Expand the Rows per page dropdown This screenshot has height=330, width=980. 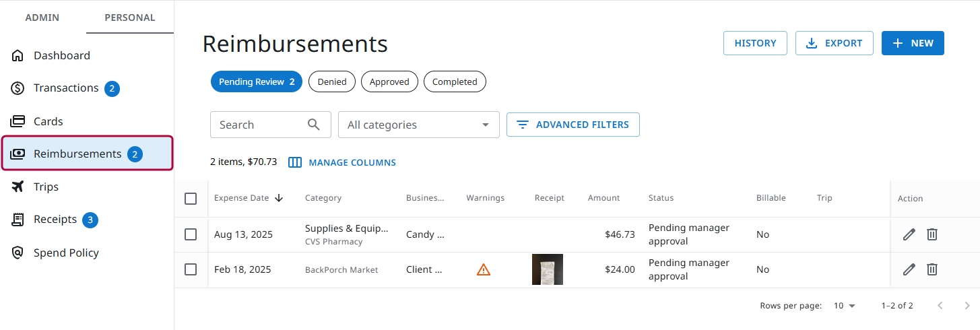(845, 306)
